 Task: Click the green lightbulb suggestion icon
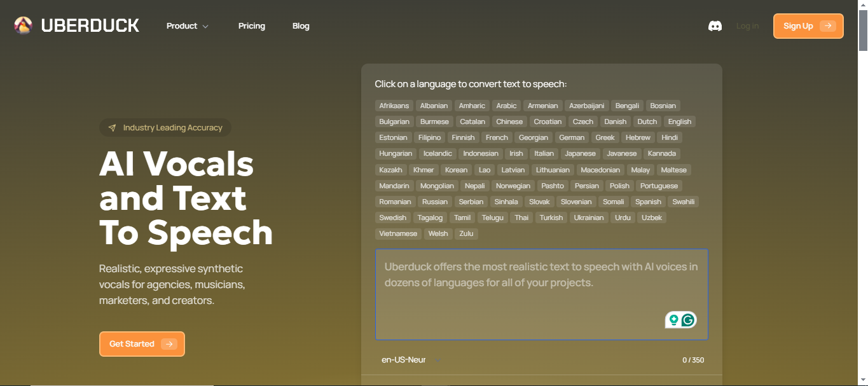[673, 320]
